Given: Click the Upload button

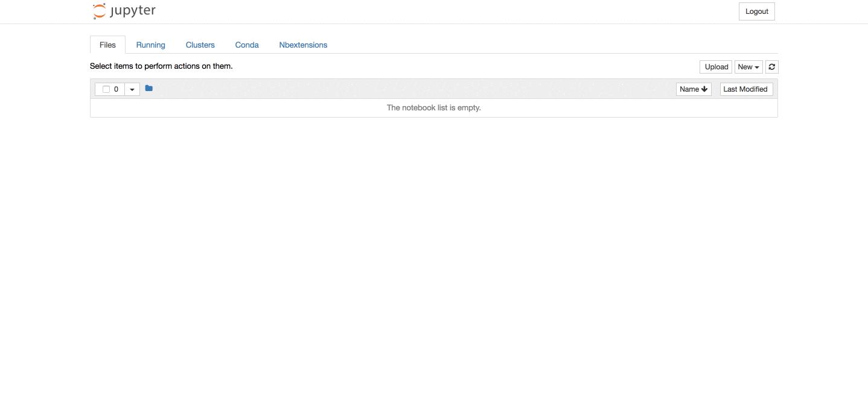Looking at the screenshot, I should 715,67.
